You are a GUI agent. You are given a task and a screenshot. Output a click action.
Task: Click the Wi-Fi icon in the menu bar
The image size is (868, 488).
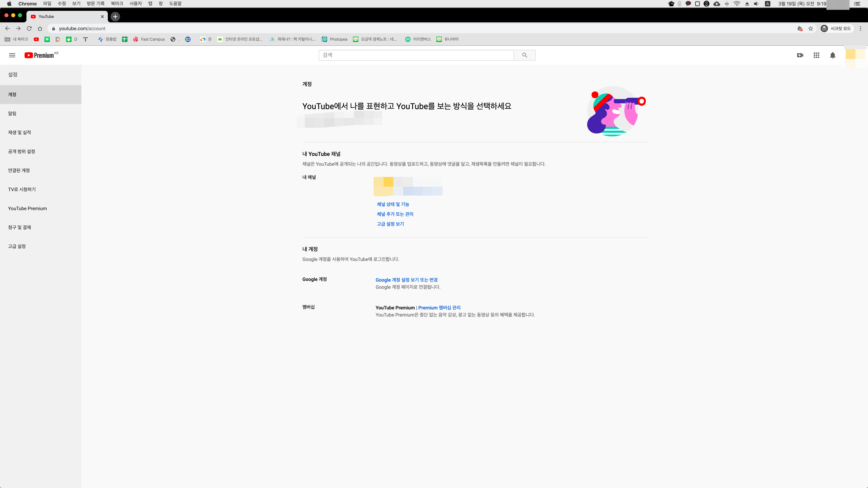[x=737, y=4]
